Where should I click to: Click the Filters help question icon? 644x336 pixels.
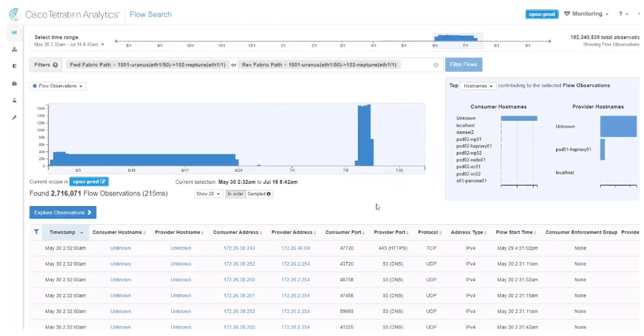coord(55,65)
